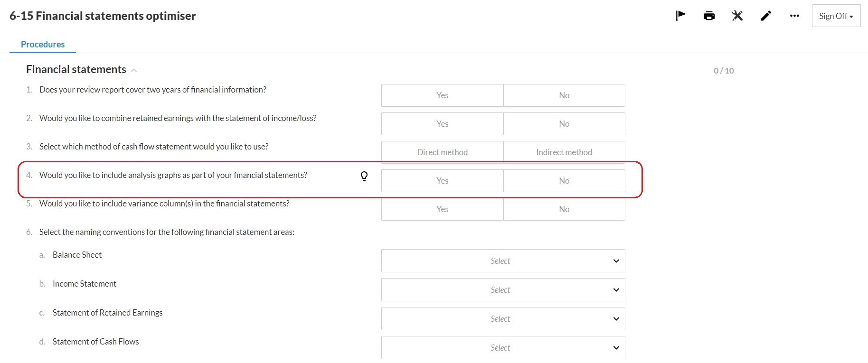Click the pencil edit icon
The width and height of the screenshot is (868, 363).
(766, 16)
